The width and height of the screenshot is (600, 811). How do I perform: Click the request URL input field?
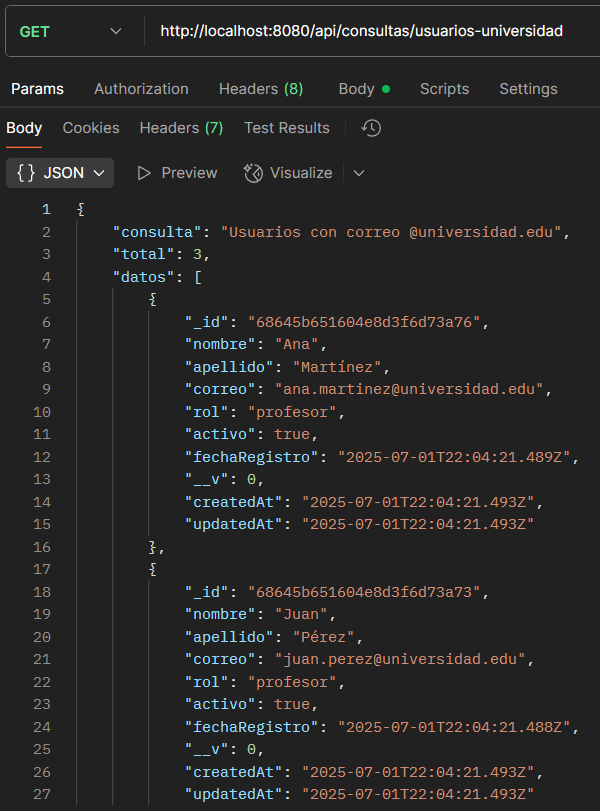click(372, 31)
